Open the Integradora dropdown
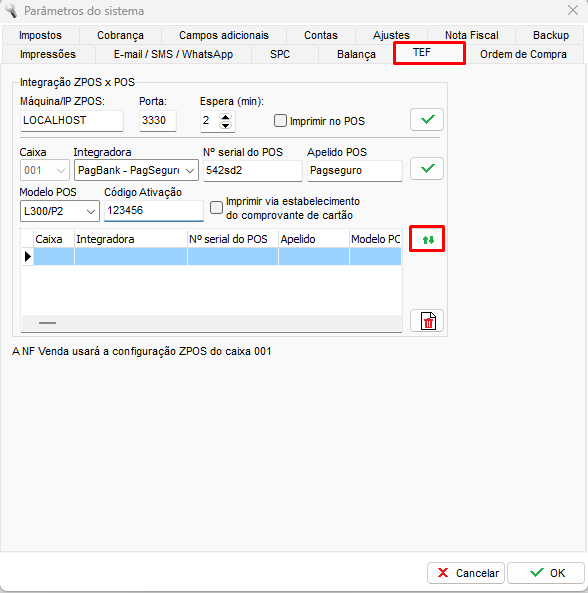The width and height of the screenshot is (588, 593). pos(137,171)
